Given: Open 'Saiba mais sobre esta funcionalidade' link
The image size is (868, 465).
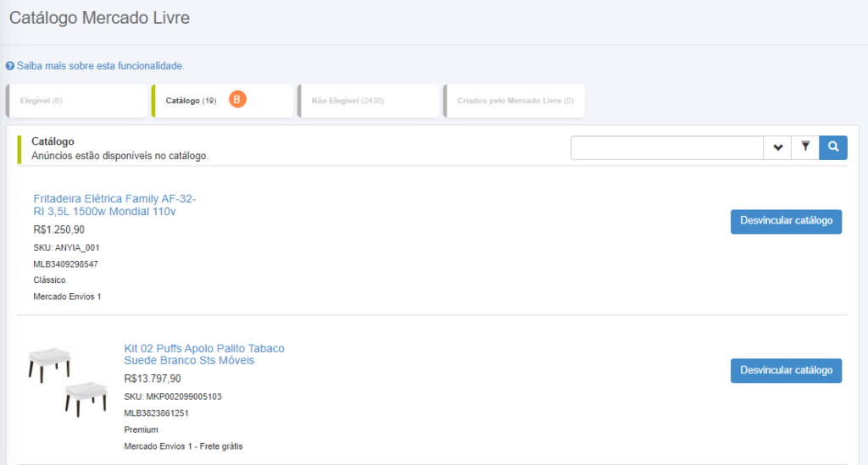Looking at the screenshot, I should [x=100, y=66].
